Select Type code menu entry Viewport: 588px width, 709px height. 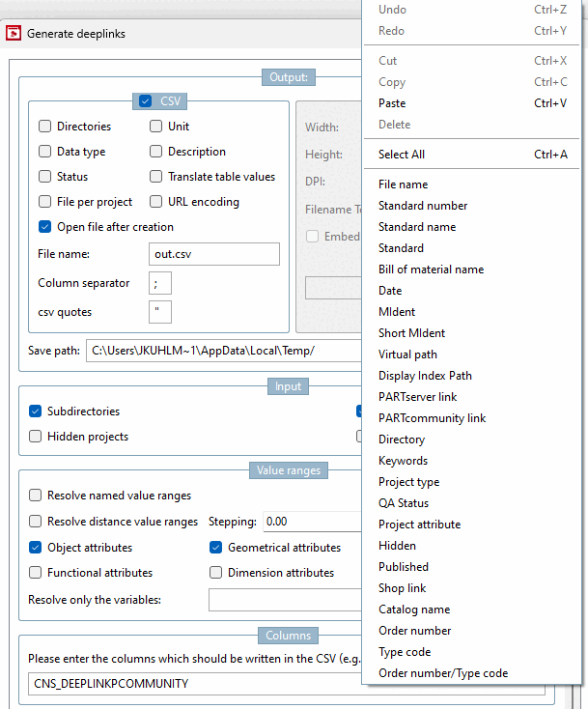pos(472,652)
